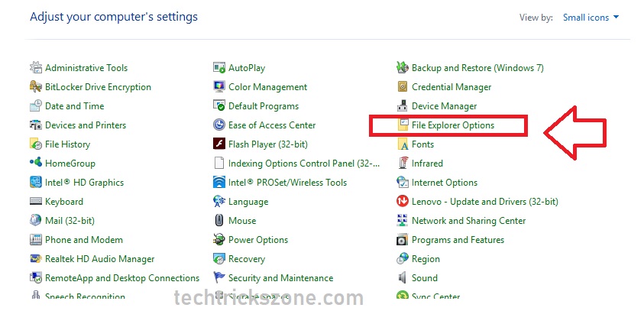
Task: Click the Realtek HD Audio Manager icon
Action: pos(36,259)
